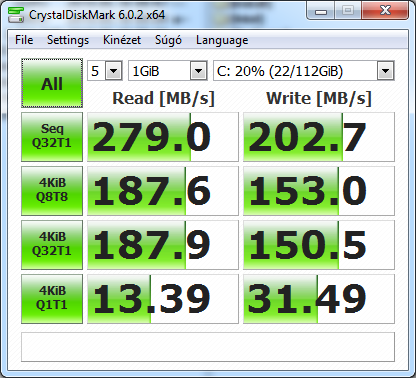The height and width of the screenshot is (378, 416).
Task: Open the File menu
Action: [x=24, y=40]
